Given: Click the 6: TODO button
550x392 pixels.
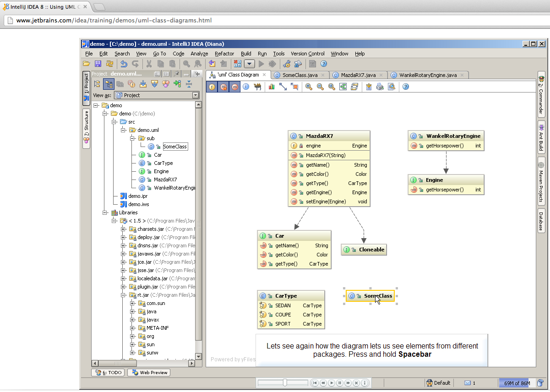Looking at the screenshot, I should (x=109, y=373).
